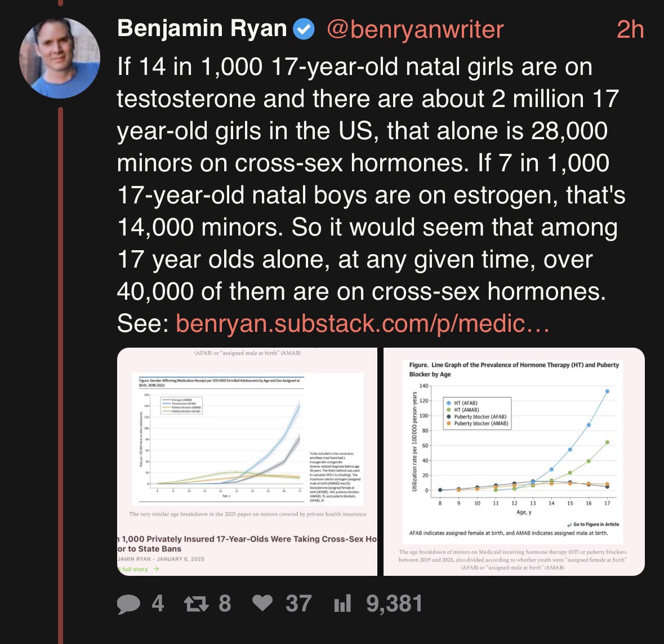The width and height of the screenshot is (664, 644).
Task: Click the full story arrow icon
Action: [156, 569]
